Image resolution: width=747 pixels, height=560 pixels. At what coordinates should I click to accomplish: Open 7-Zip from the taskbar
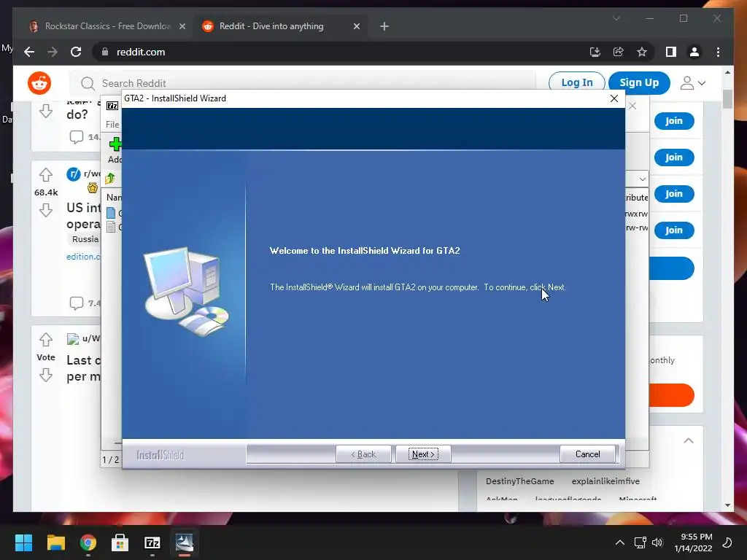tap(152, 542)
